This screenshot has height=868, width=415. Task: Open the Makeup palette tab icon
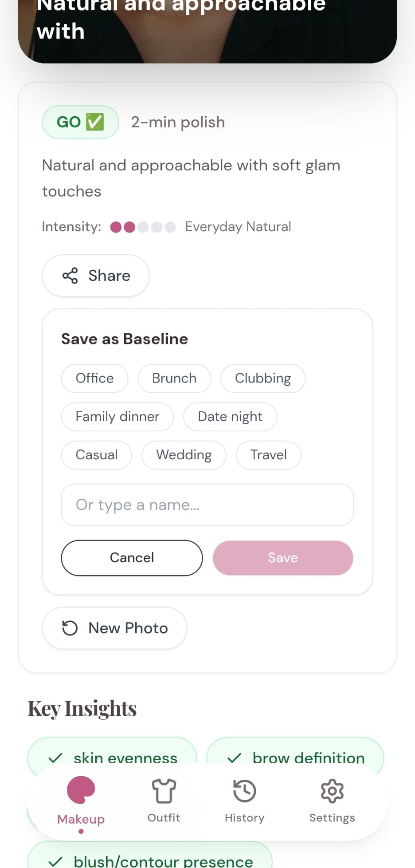[81, 790]
